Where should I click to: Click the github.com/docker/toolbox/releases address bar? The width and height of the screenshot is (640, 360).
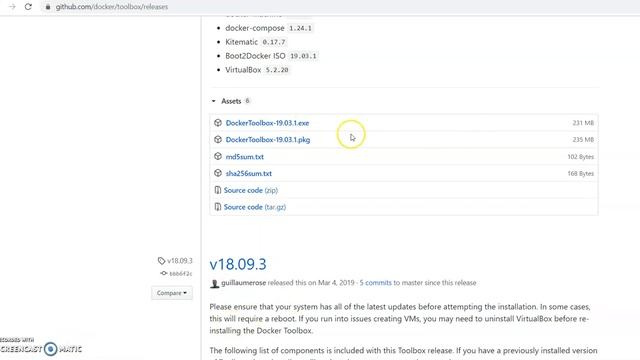click(x=112, y=7)
